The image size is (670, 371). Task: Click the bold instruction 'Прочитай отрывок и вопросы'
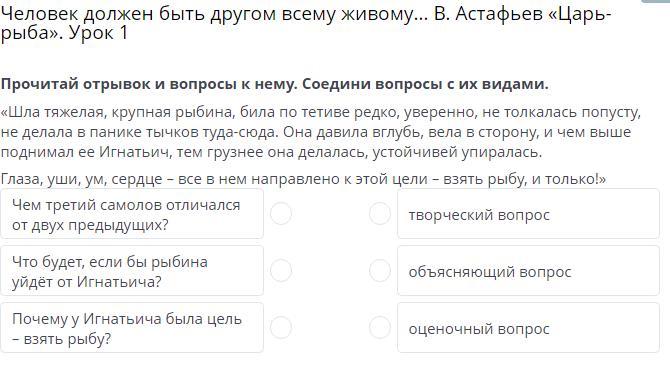tap(274, 84)
